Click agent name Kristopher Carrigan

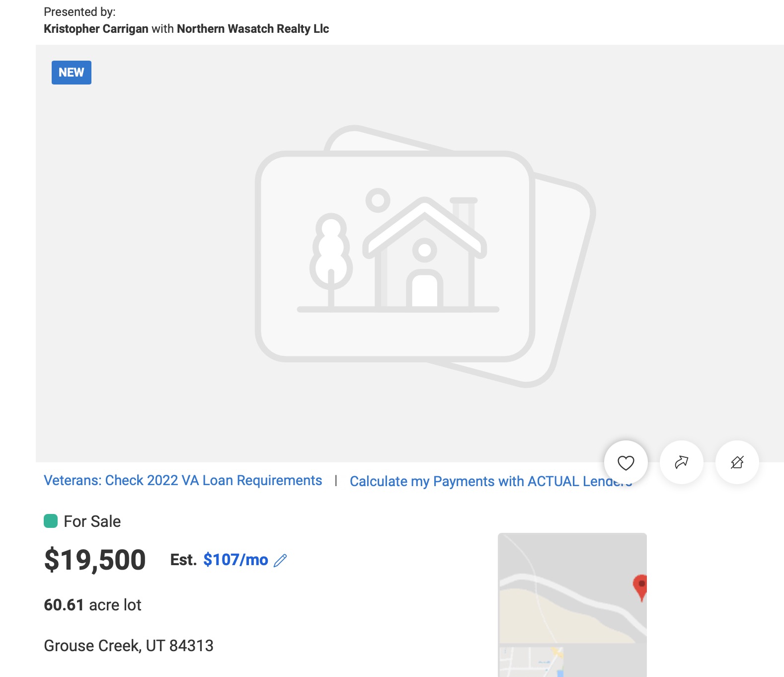(96, 29)
